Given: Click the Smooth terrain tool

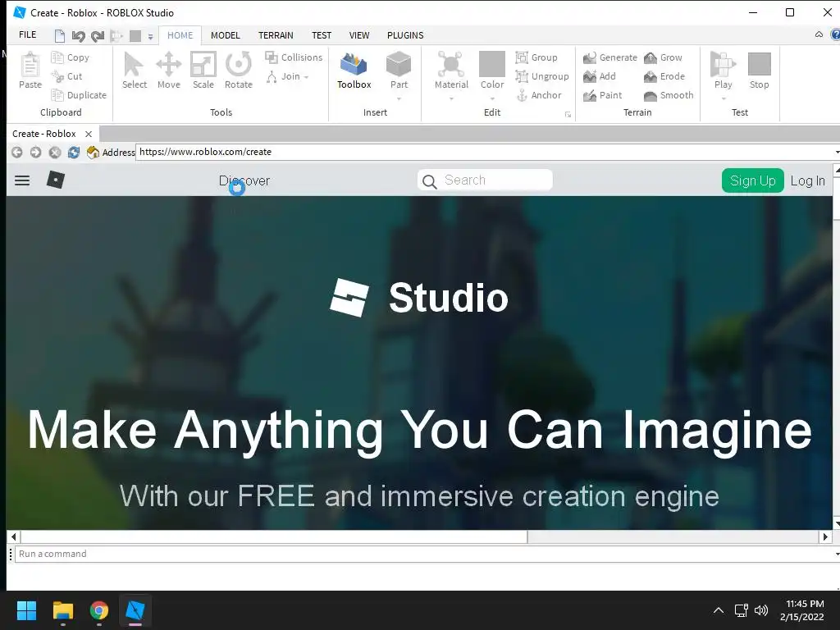Looking at the screenshot, I should tap(669, 95).
